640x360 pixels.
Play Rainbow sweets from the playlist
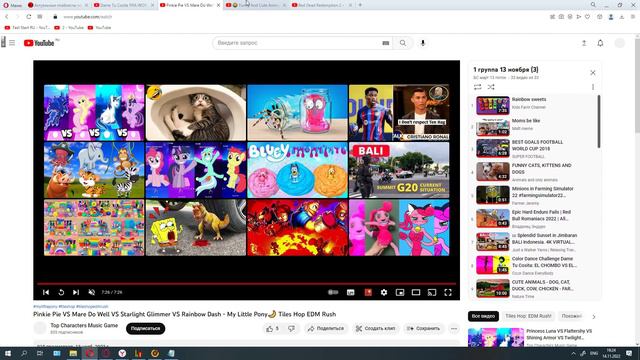(531, 105)
